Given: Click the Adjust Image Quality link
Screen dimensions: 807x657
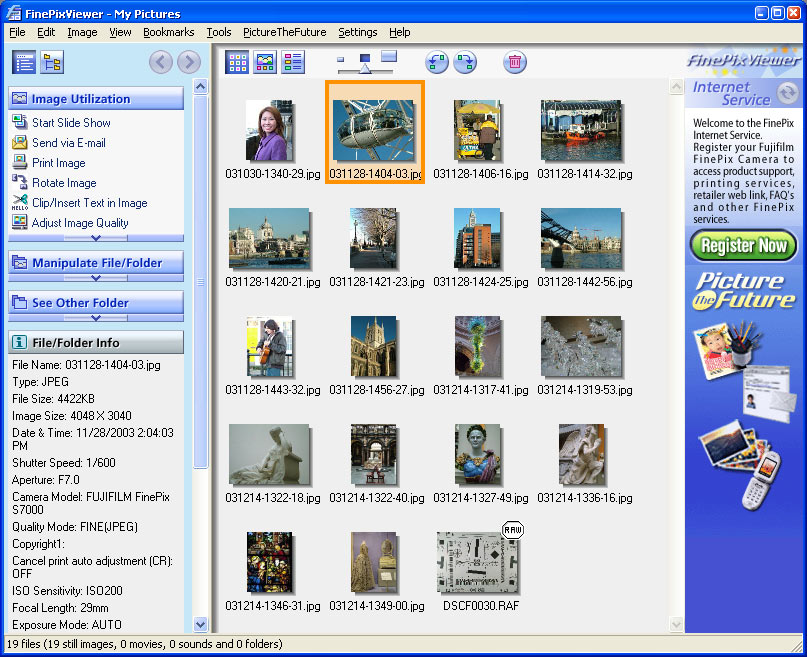Looking at the screenshot, I should 80,223.
